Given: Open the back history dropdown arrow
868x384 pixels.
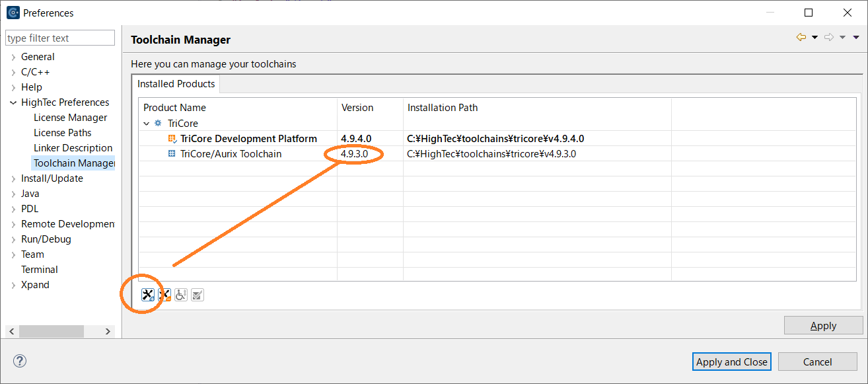Looking at the screenshot, I should coord(814,38).
